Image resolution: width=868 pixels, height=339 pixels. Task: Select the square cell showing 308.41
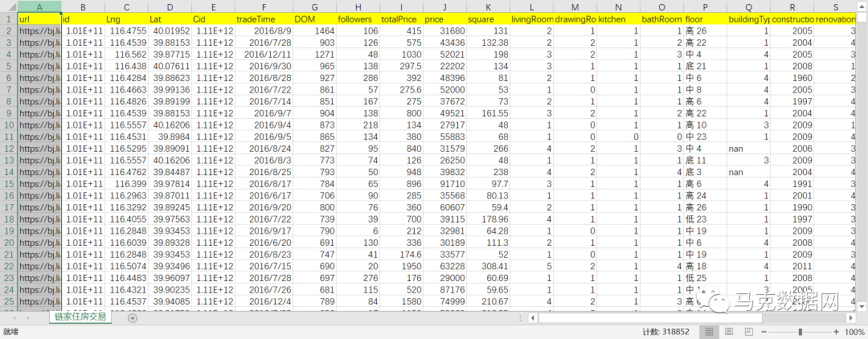tap(488, 265)
